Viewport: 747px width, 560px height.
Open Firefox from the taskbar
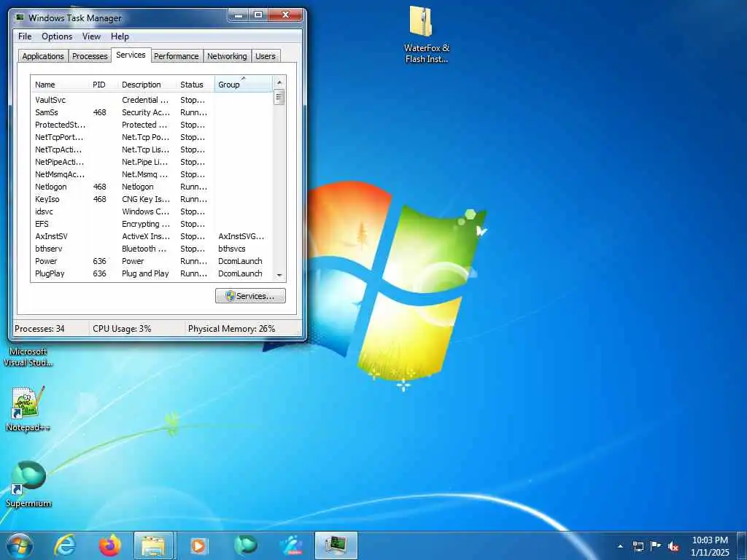[x=109, y=545]
